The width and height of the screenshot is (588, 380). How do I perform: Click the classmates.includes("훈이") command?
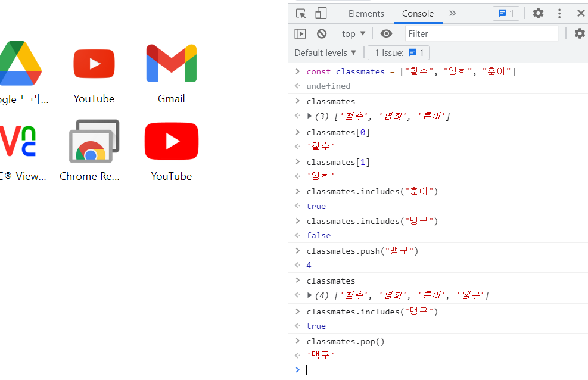click(372, 192)
